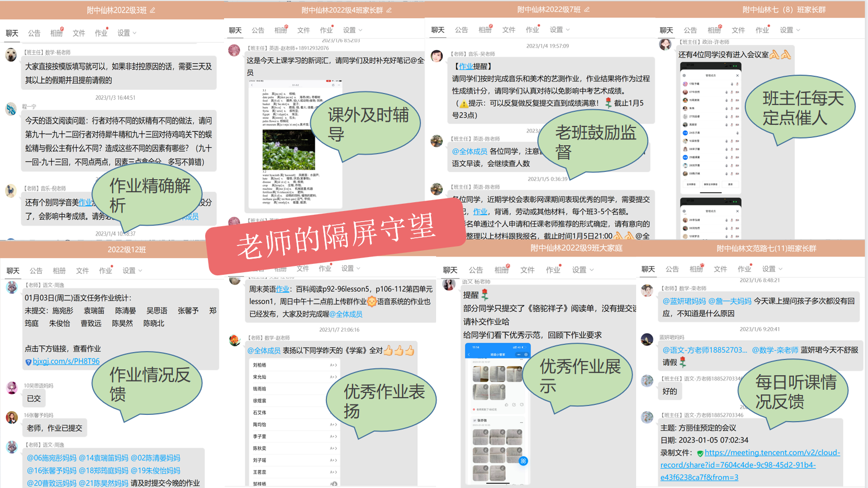Switch to the 公告 tab in 附中仙林2022级3班

[34, 33]
